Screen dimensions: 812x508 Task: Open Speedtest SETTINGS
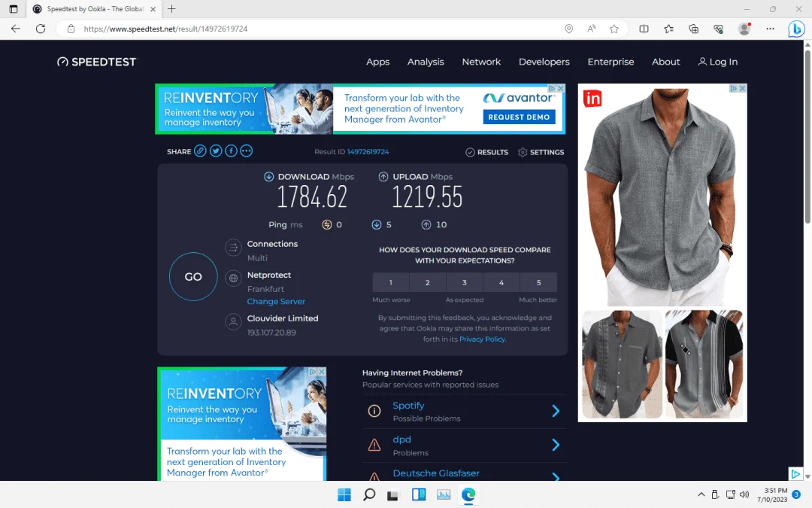(x=541, y=152)
